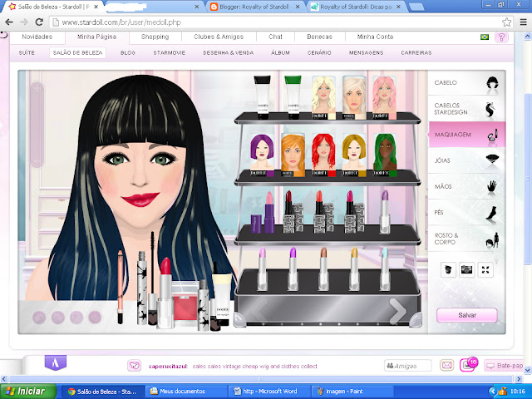Screen dimensions: 532x399
Task: Go to Suíte submenu
Action: pos(27,53)
